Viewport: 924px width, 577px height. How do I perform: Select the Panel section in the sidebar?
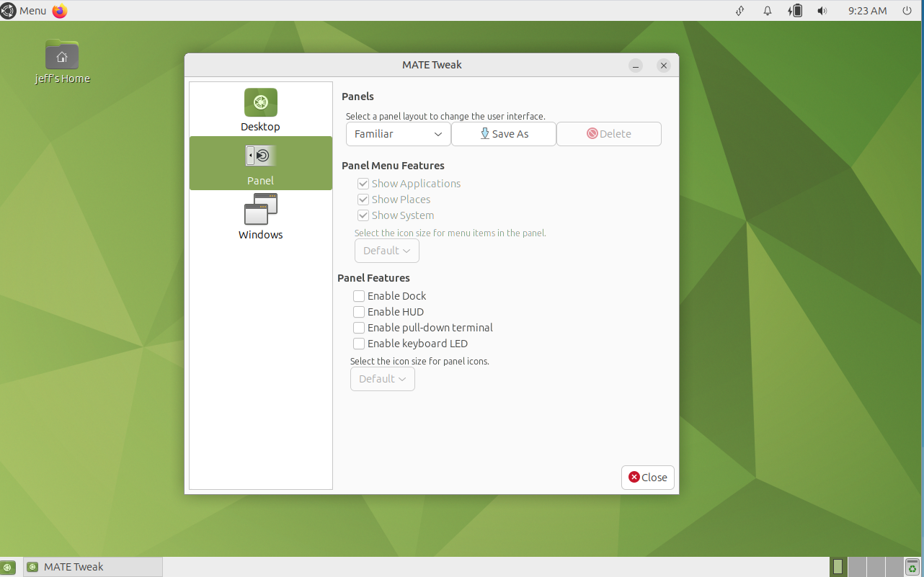pos(260,164)
